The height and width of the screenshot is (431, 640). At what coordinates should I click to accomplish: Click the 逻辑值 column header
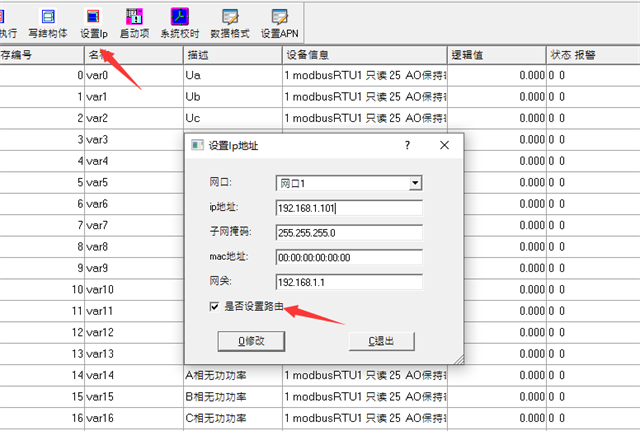pyautogui.click(x=497, y=55)
